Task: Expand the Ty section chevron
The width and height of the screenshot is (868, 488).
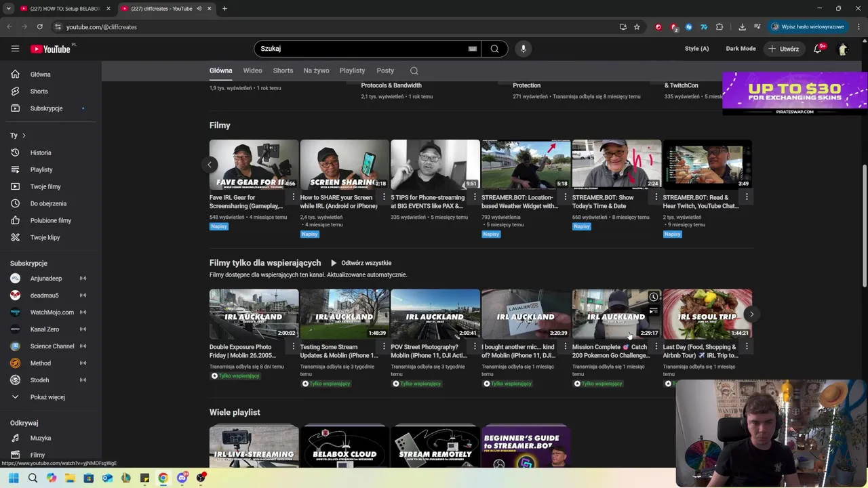Action: coord(24,136)
